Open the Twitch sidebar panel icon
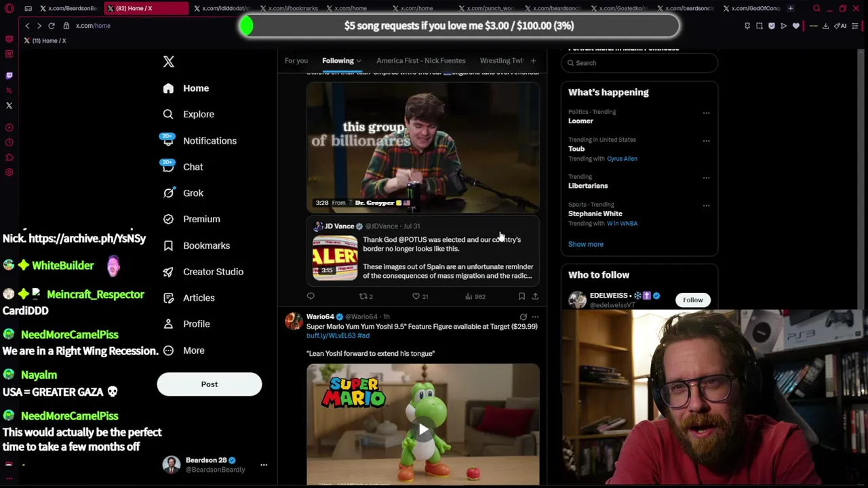868x488 pixels. click(9, 76)
